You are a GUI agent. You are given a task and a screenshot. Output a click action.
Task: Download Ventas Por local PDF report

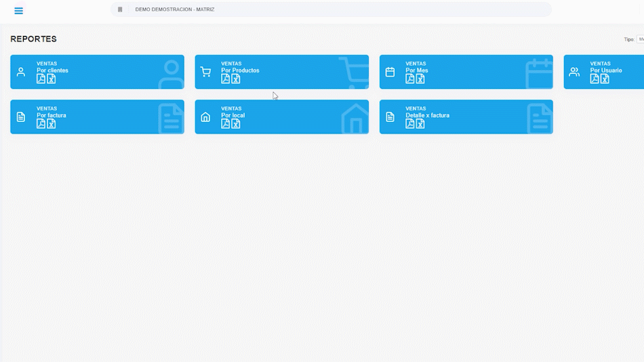226,123
